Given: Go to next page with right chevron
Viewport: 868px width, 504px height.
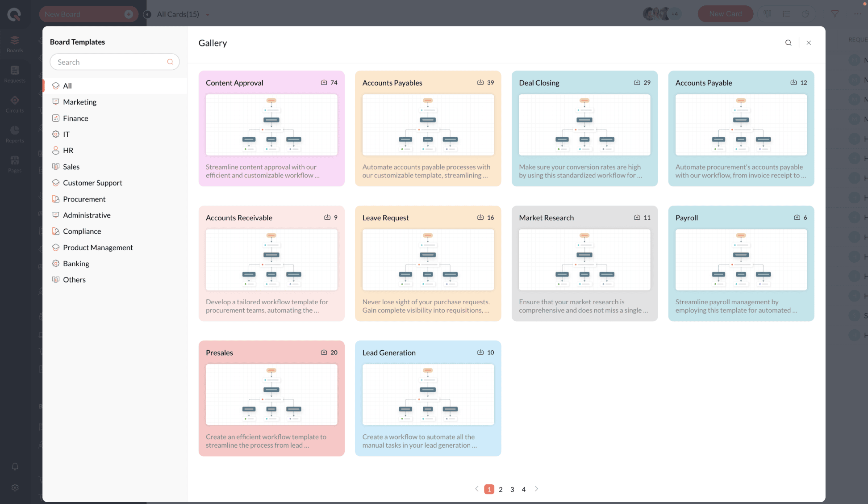Looking at the screenshot, I should click(536, 489).
